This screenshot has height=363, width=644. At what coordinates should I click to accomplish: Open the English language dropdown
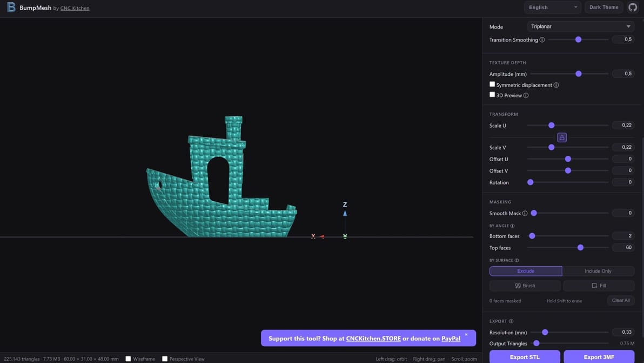[552, 6]
